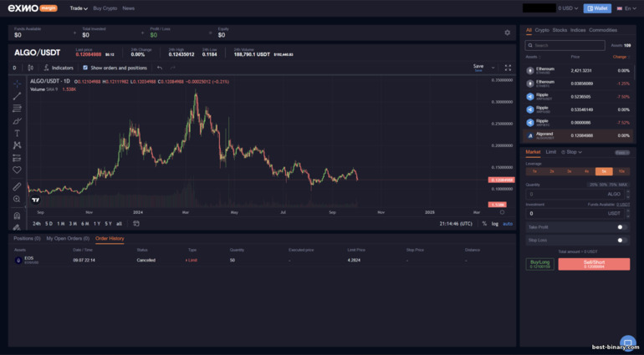The height and width of the screenshot is (355, 644).
Task: Select the brush drawing tool
Action: click(x=17, y=121)
